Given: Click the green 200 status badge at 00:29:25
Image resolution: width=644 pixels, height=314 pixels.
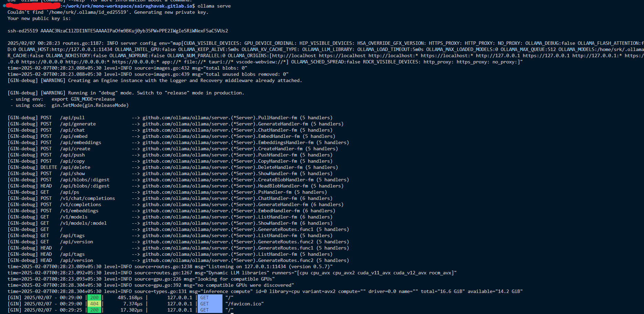Looking at the screenshot, I should [94, 310].
